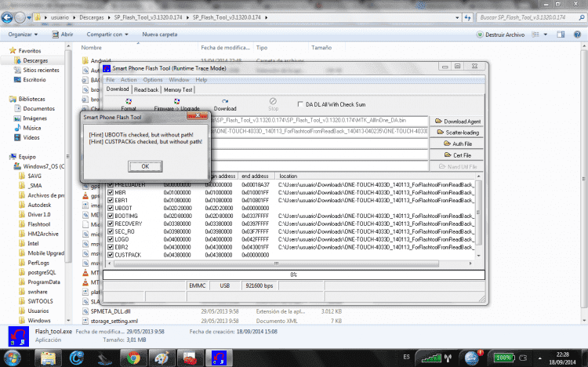
Task: Click the Help menu in Flash Tool
Action: click(201, 79)
